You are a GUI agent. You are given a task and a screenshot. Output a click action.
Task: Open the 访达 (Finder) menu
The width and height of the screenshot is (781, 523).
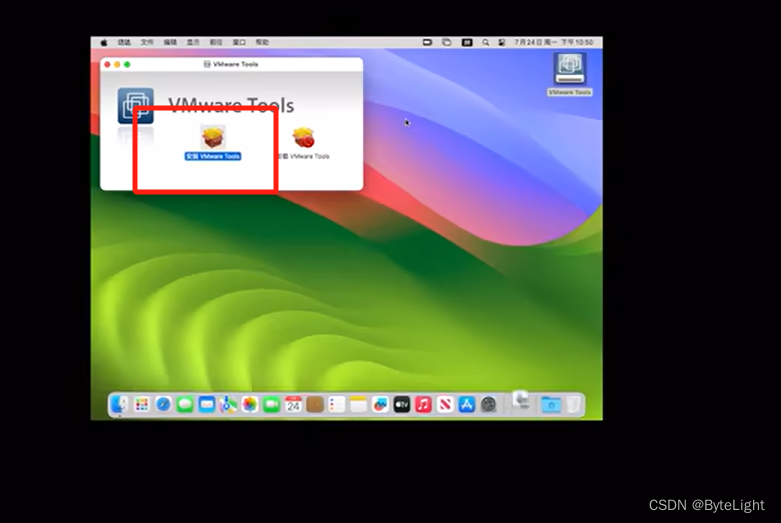[124, 42]
